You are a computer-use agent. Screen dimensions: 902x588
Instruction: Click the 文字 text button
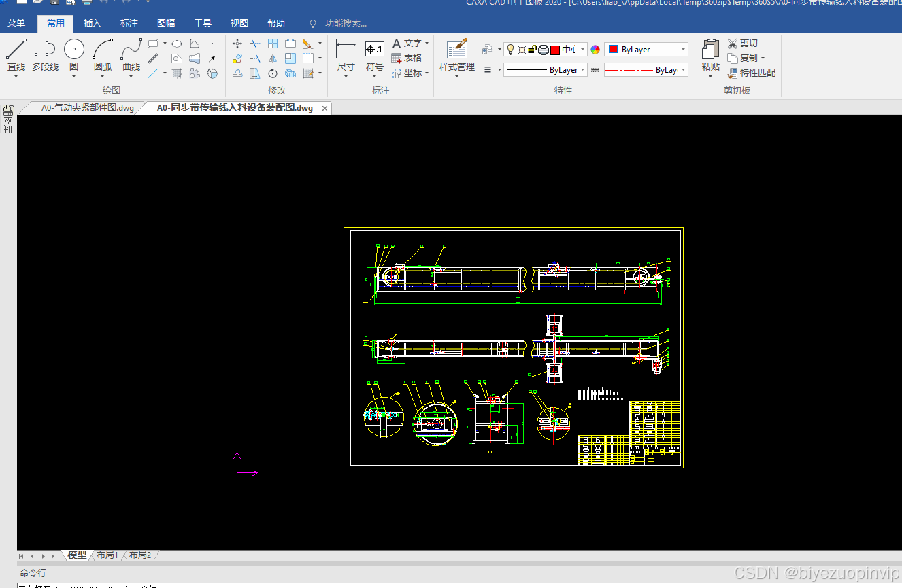tap(407, 43)
